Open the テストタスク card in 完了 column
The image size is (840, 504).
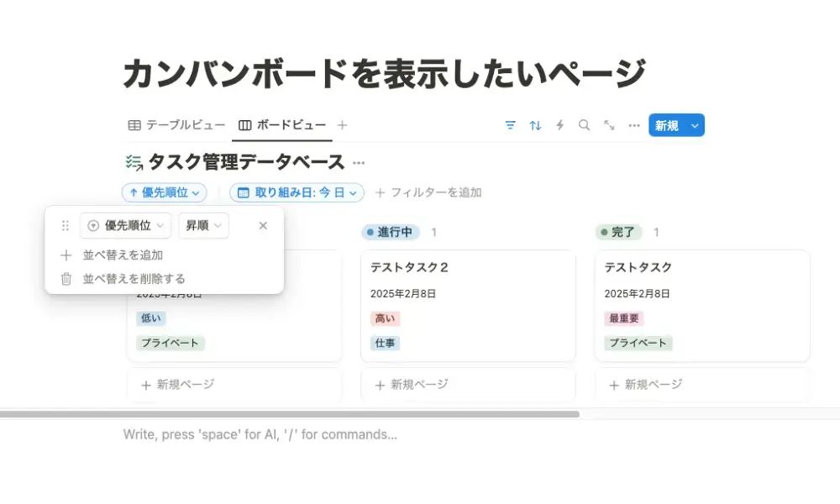702,305
